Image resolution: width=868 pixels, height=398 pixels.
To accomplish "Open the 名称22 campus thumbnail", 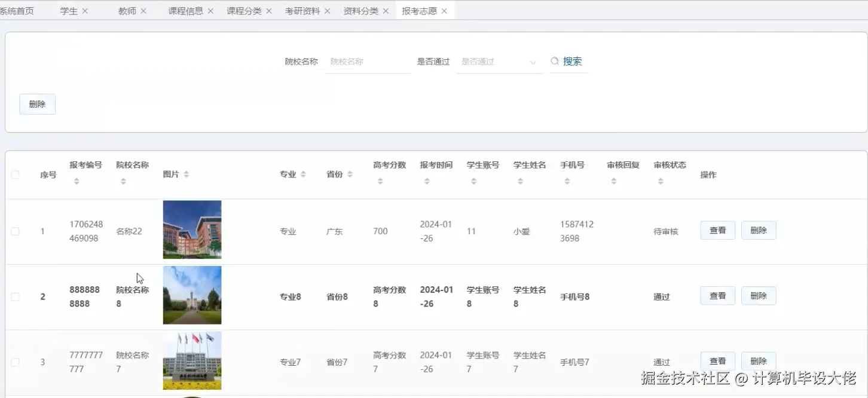I will (192, 229).
